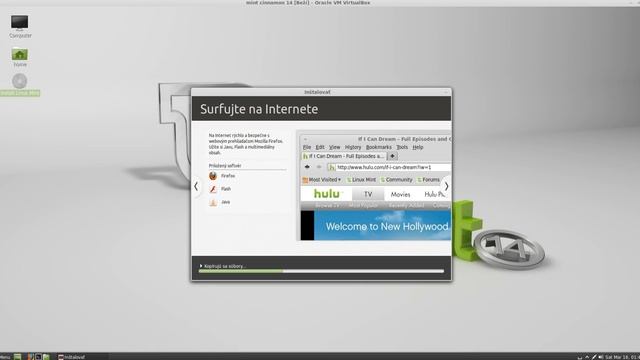Image resolution: width=640 pixels, height=360 pixels.
Task: Select the Install Linux Mint desktop icon
Action: pyautogui.click(x=20, y=85)
